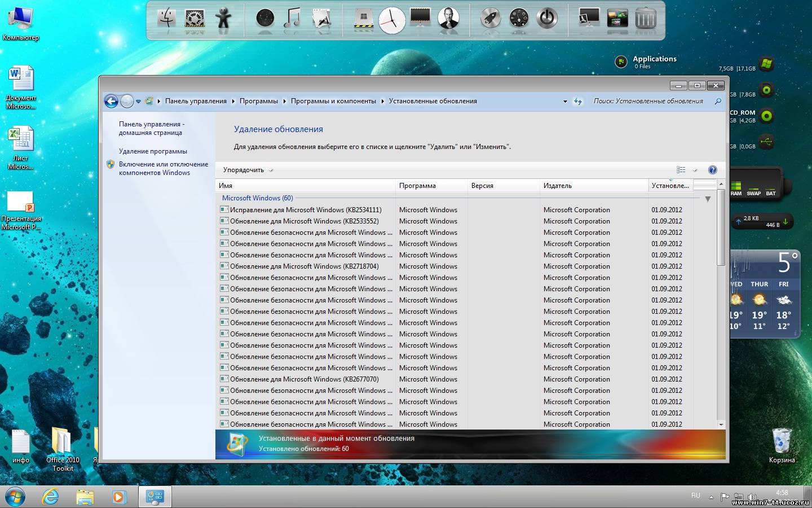
Task: Expand the arrow after Программы и компоненты breadcrumb
Action: [382, 102]
